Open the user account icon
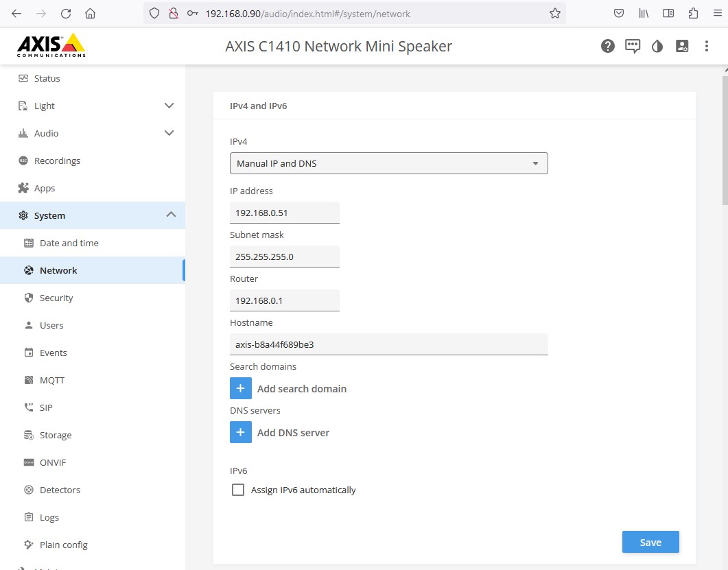 click(x=682, y=46)
